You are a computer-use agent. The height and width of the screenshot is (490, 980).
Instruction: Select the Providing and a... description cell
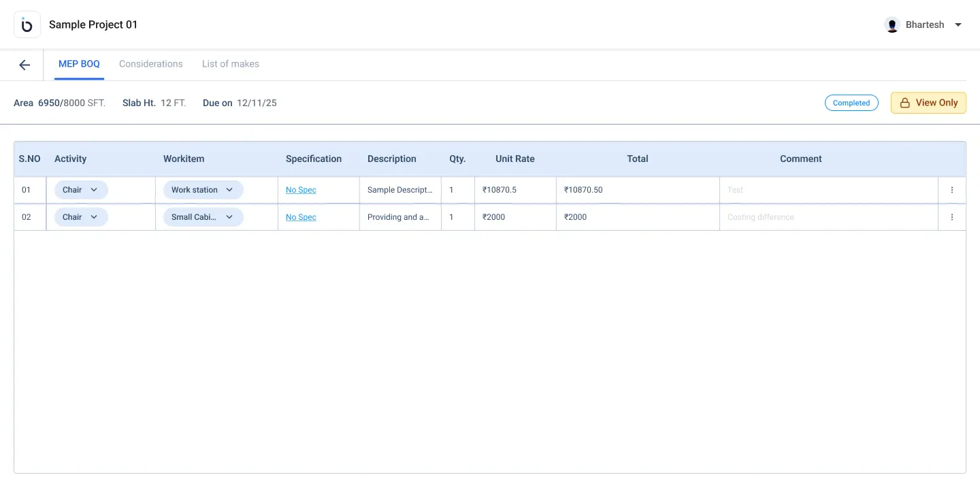click(400, 217)
